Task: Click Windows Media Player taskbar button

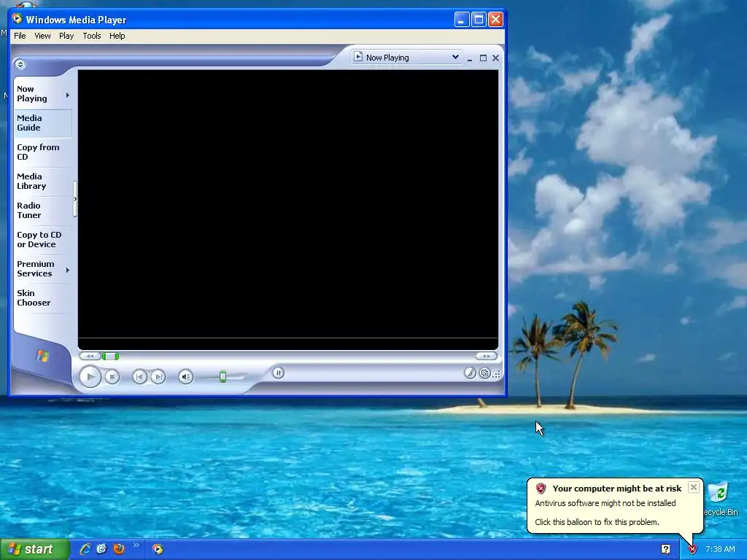Action: pyautogui.click(x=158, y=550)
